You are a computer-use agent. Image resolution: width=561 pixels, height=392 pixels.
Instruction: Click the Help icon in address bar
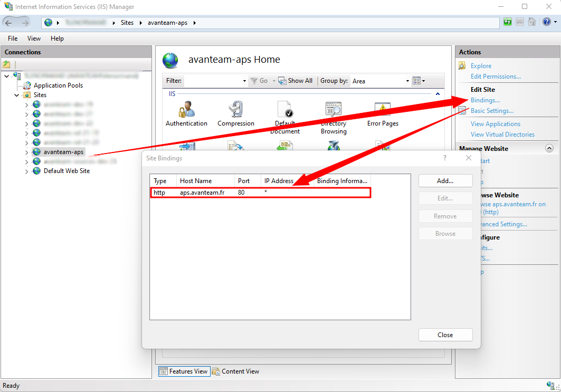[546, 22]
